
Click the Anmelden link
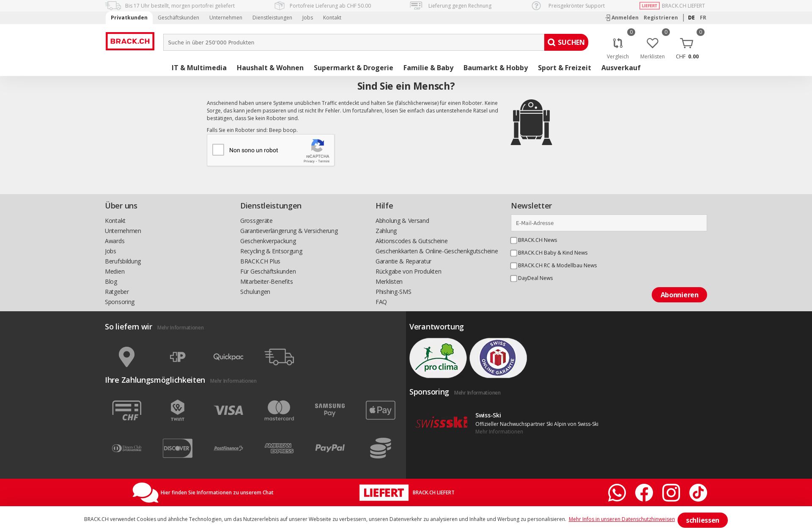coord(622,18)
